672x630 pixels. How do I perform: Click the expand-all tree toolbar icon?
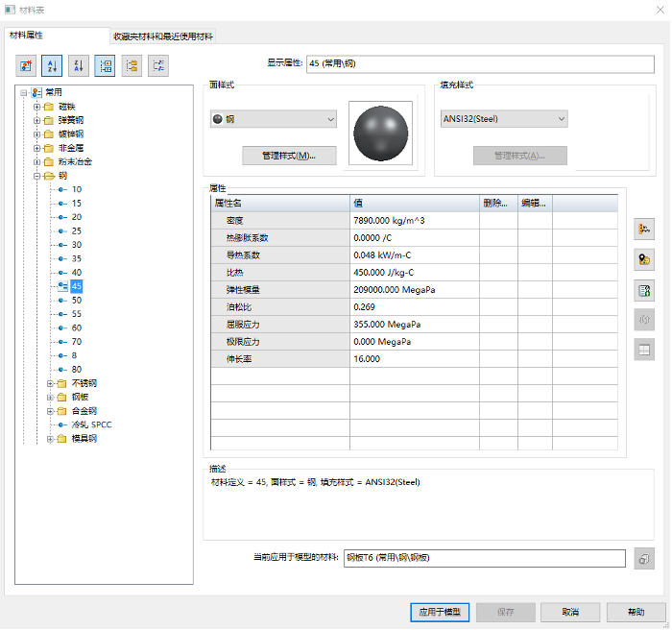pyautogui.click(x=132, y=65)
